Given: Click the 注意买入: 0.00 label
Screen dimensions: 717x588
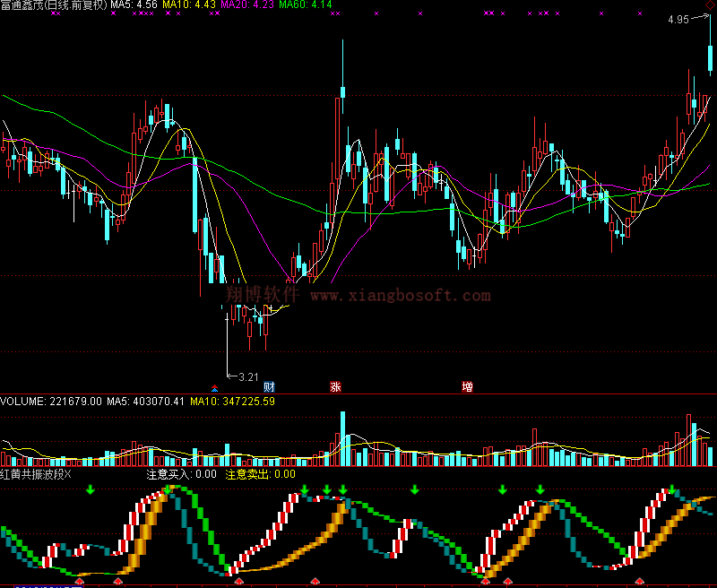Looking at the screenshot, I should click(181, 473).
